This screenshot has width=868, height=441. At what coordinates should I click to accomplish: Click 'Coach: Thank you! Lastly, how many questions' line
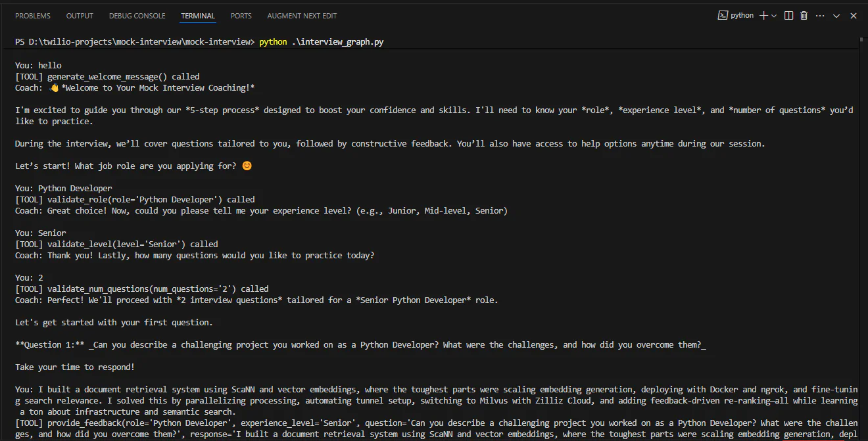[195, 255]
